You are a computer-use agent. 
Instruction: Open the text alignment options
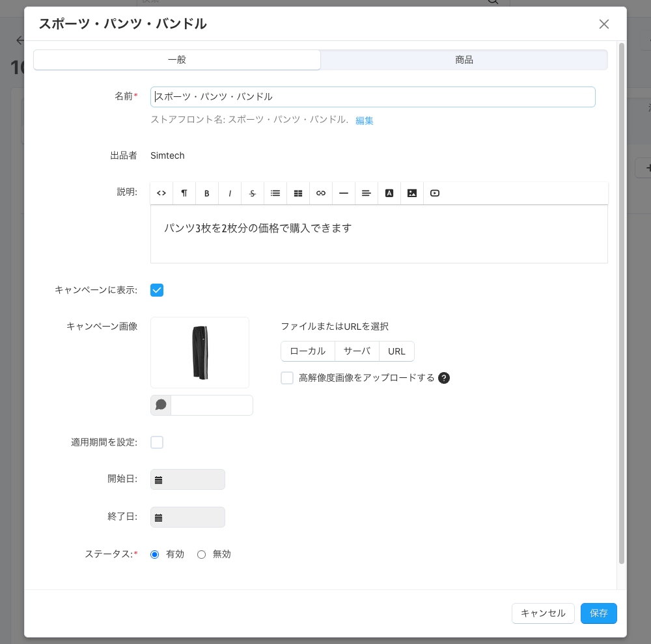367,193
